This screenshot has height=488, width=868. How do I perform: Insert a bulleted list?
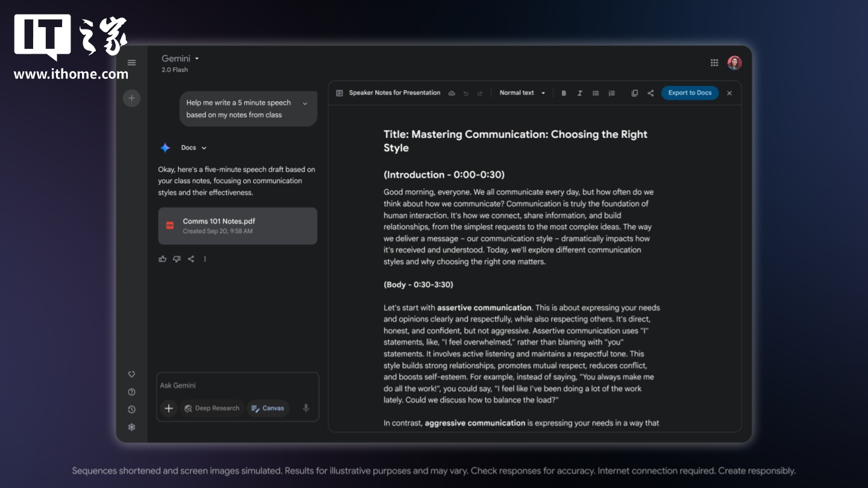(x=596, y=93)
